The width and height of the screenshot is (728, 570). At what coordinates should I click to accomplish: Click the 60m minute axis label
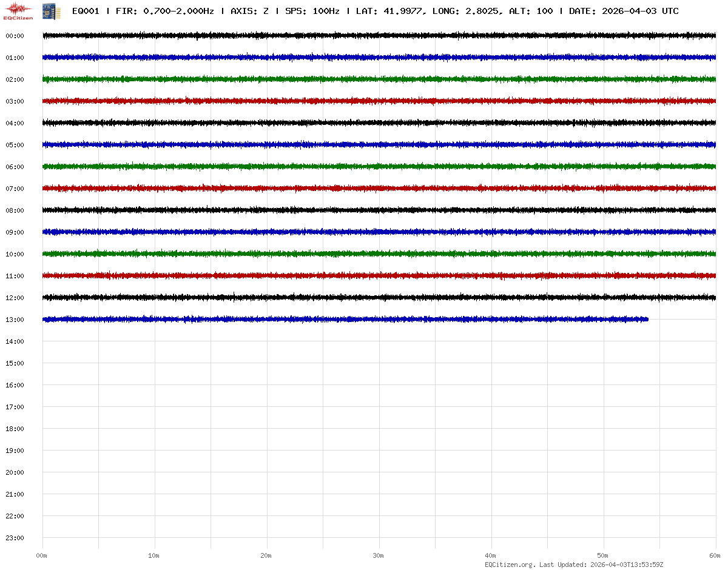tap(715, 555)
